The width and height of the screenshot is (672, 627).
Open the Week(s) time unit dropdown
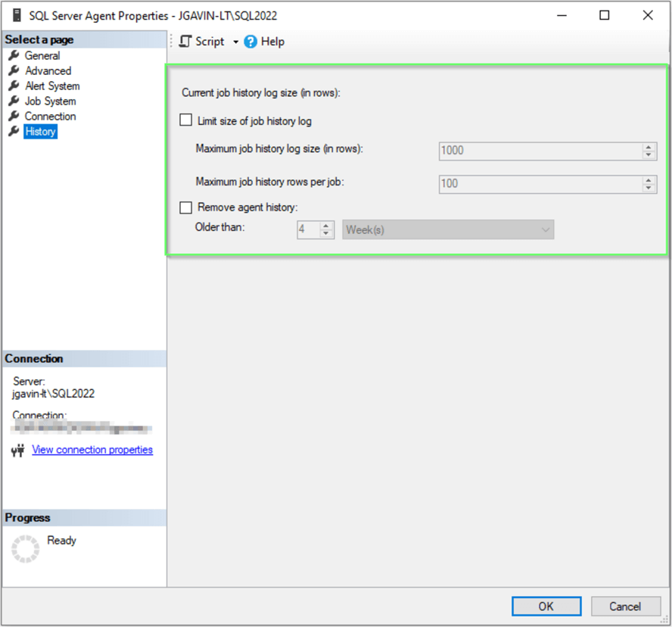[448, 229]
